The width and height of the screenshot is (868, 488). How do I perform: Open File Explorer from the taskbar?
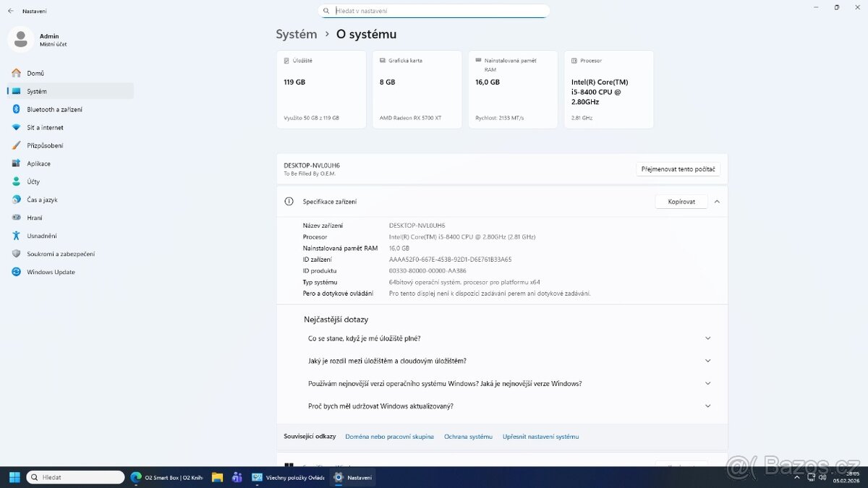click(x=217, y=477)
